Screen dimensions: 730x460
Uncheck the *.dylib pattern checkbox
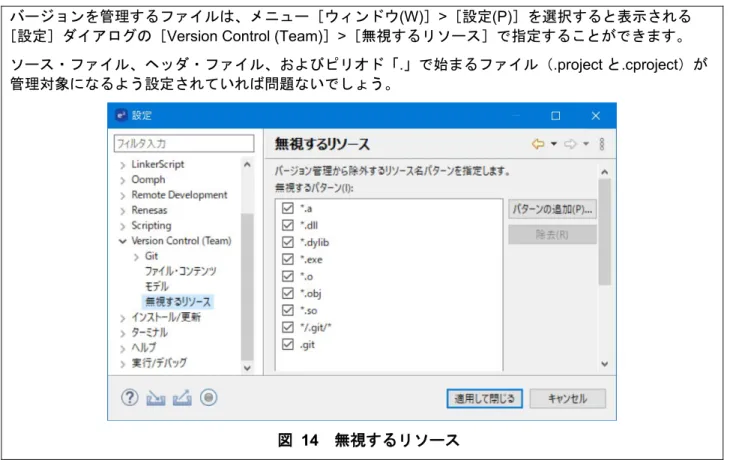288,242
